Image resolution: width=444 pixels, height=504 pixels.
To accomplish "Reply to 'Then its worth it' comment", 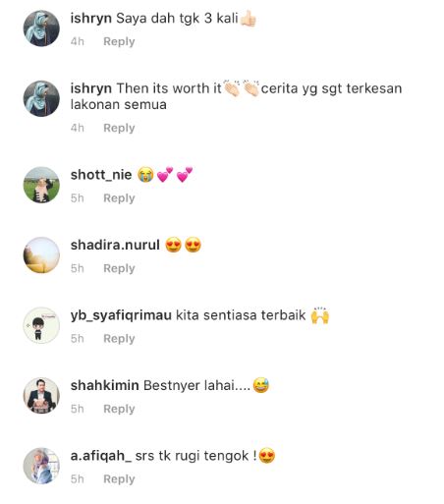I will (x=119, y=128).
